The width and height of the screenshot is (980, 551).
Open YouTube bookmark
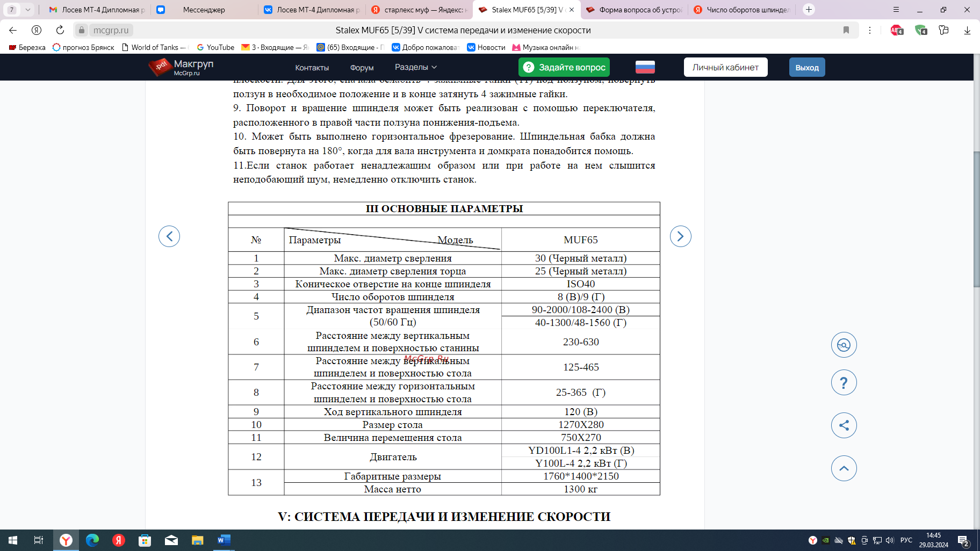(x=215, y=47)
